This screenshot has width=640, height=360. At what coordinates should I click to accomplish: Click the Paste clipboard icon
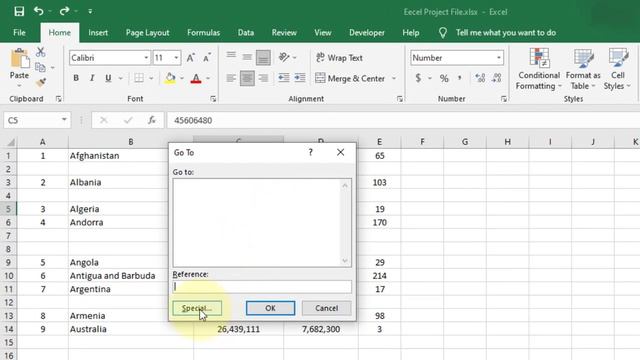(x=19, y=58)
